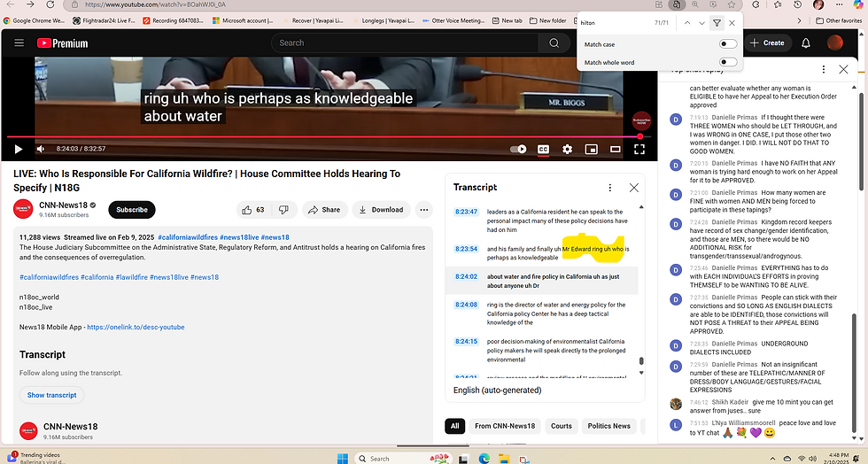Image resolution: width=868 pixels, height=464 pixels.
Task: Open Otter Voice Meeting bookmark
Action: [453, 20]
